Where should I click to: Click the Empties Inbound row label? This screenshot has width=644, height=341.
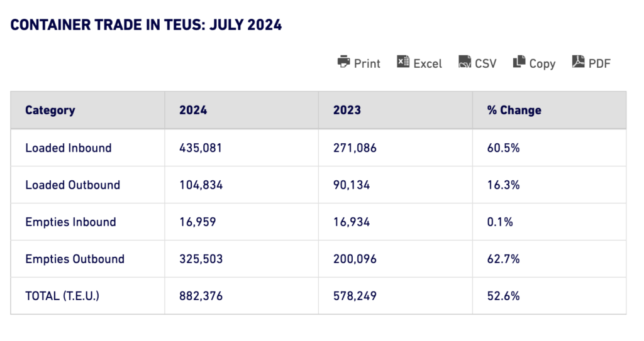(x=70, y=222)
